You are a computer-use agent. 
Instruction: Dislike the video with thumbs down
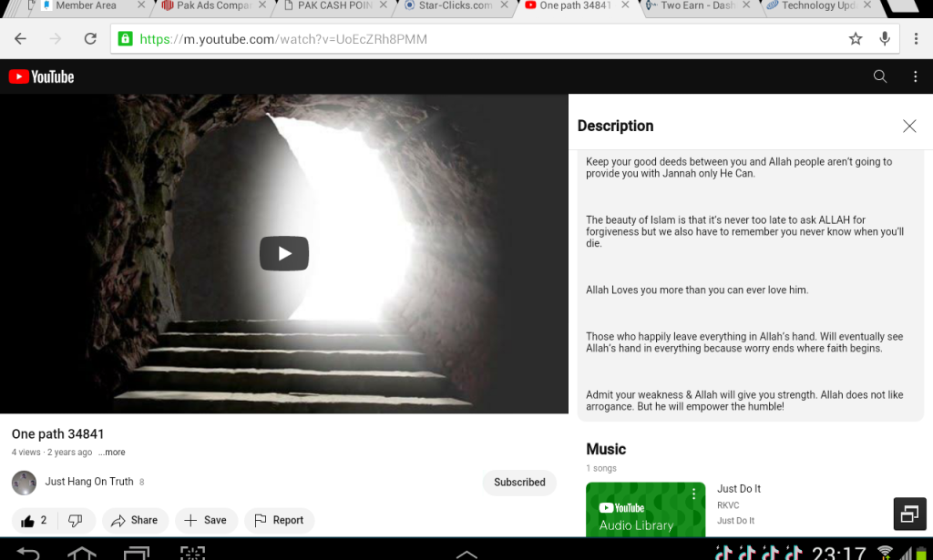(76, 520)
